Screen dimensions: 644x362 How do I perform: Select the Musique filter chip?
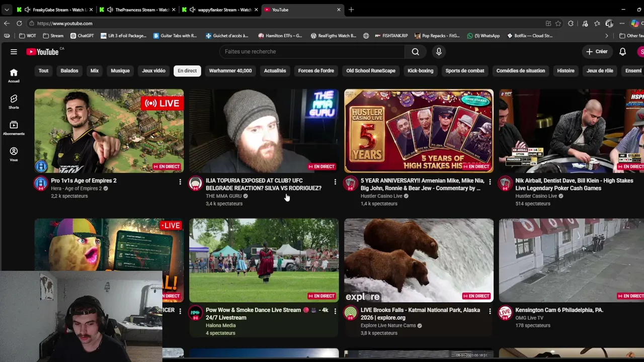coord(120,71)
